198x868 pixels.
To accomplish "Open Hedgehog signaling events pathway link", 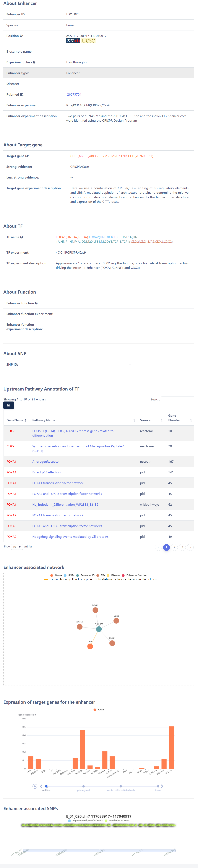I will point(70,537).
